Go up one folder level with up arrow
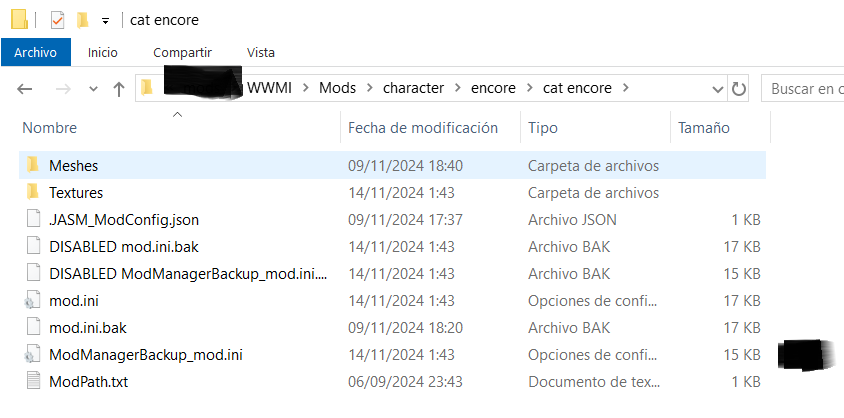This screenshot has height=418, width=844. coord(119,89)
